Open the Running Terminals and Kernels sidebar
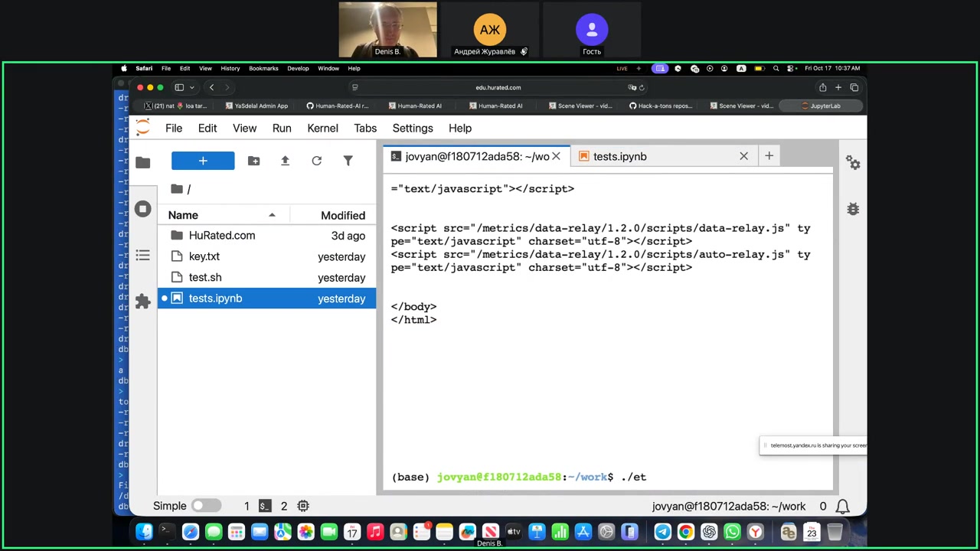This screenshot has height=551, width=980. coord(143,209)
